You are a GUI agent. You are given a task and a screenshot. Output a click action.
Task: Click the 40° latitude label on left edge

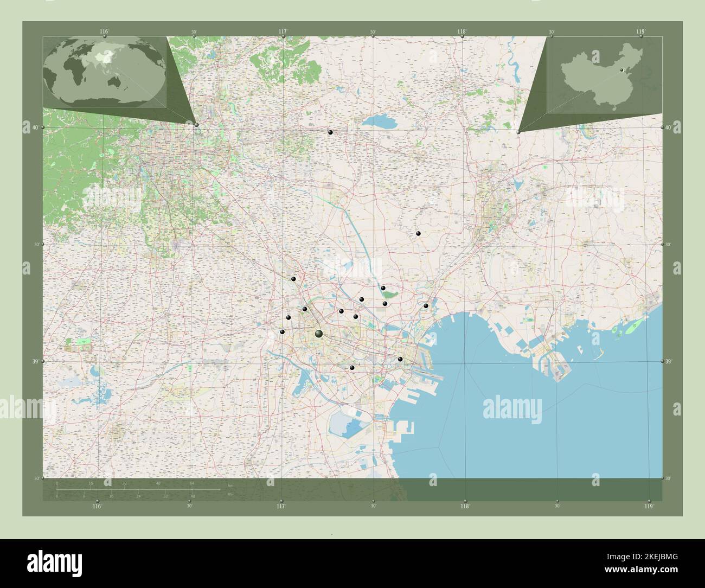pyautogui.click(x=35, y=127)
